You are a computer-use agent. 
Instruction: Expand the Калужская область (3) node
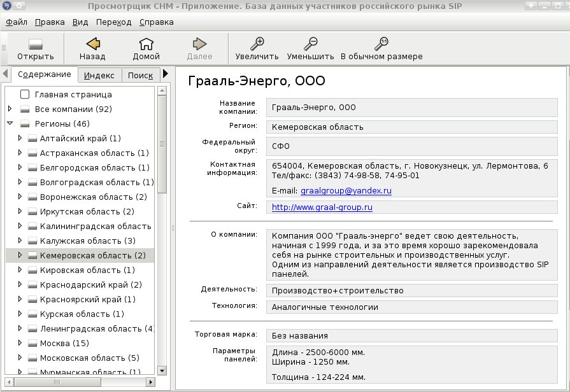tap(20, 241)
